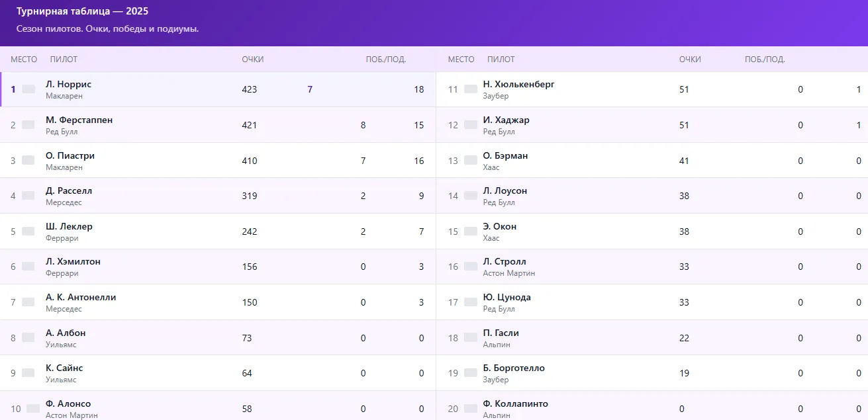This screenshot has height=420, width=868.
Task: Select driver name Л. Стролл
Action: (505, 261)
